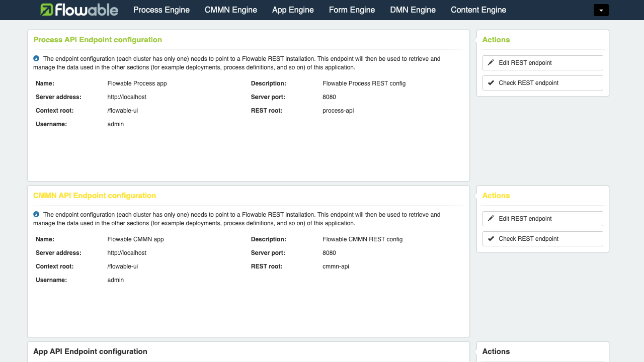Click the 'Flowable Process app' name value

[137, 83]
